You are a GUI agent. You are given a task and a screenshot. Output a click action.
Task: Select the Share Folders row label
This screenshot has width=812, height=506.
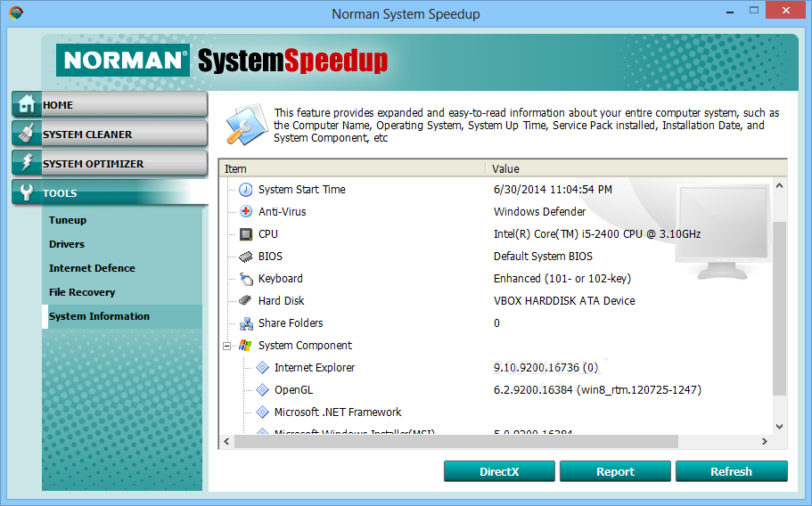tap(291, 322)
